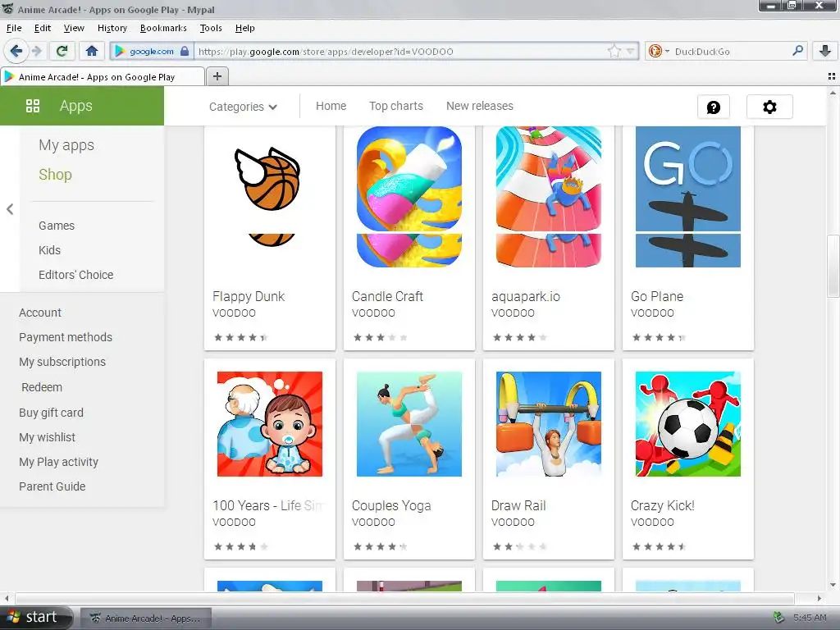This screenshot has width=840, height=630.
Task: Open the View menu
Action: point(74,28)
